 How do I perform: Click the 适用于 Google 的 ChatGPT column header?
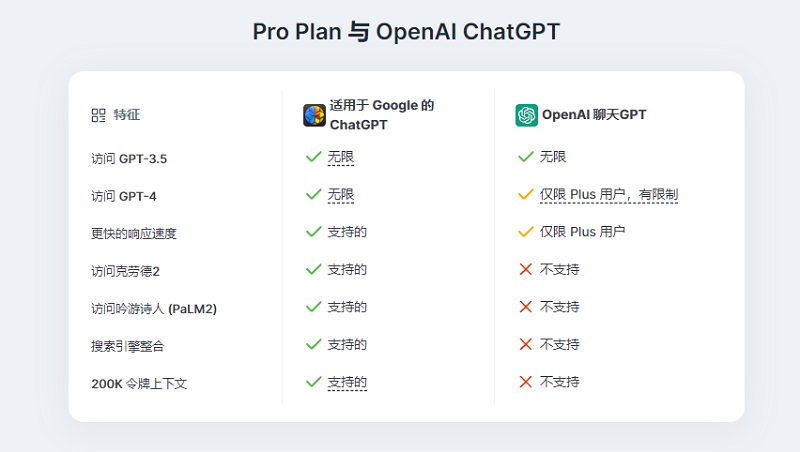(x=382, y=115)
